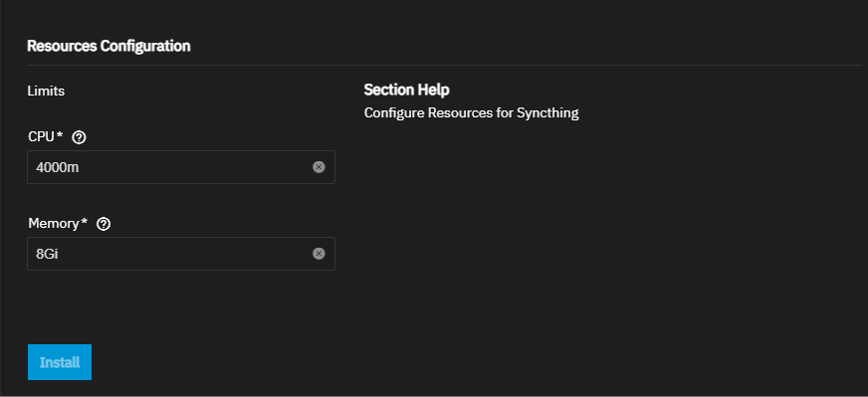This screenshot has height=397, width=868.
Task: Click the Memory field label
Action: [x=54, y=224]
